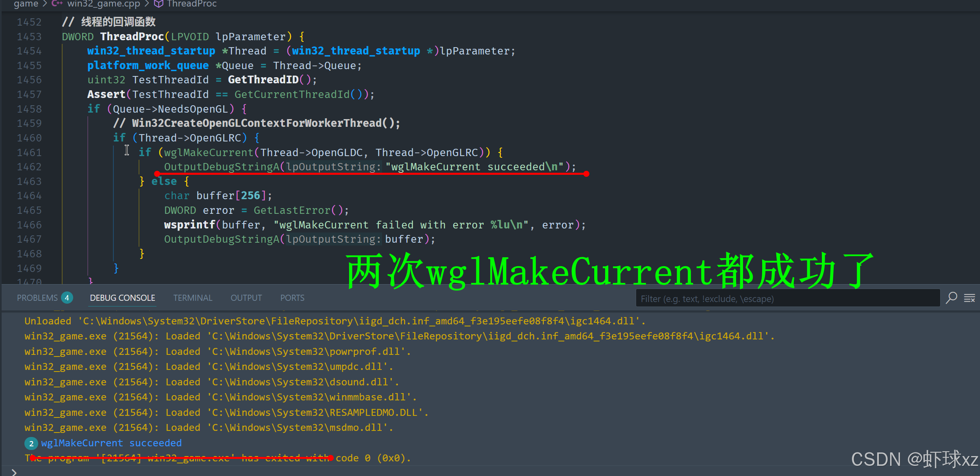Activate the DEBUG CONSOLE tab
This screenshot has width=980, height=476.
tap(122, 298)
